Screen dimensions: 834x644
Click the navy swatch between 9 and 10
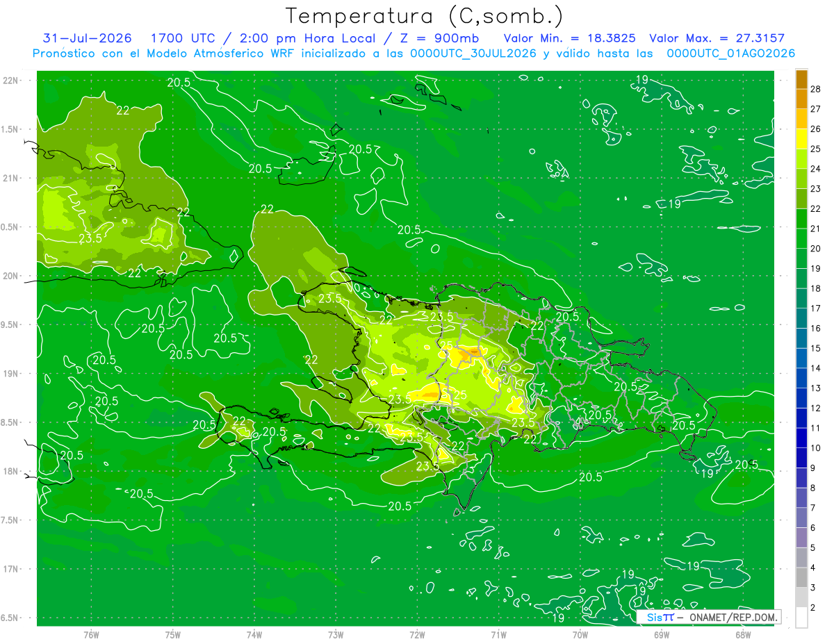tap(801, 458)
